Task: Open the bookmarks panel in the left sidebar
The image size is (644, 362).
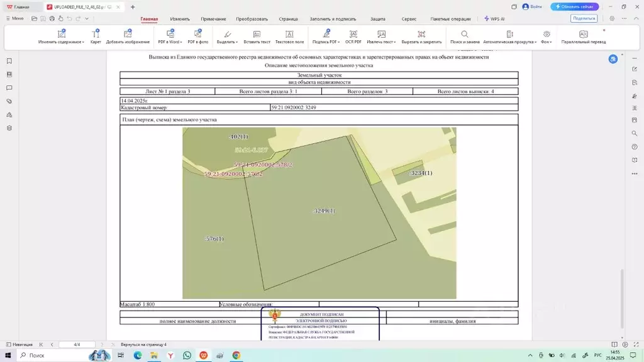Action: pos(9,61)
